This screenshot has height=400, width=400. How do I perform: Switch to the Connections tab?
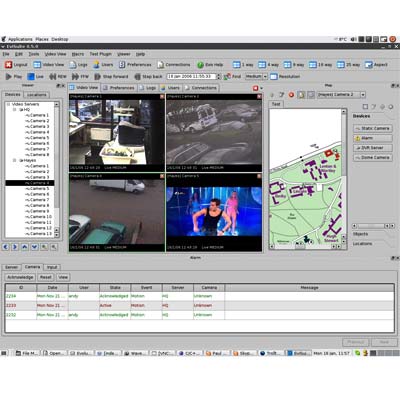[201, 88]
